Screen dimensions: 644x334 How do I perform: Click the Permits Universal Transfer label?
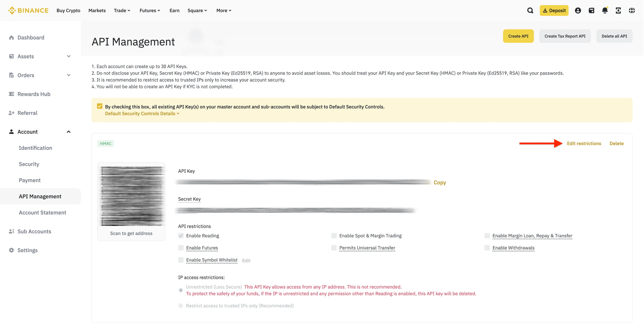click(367, 248)
